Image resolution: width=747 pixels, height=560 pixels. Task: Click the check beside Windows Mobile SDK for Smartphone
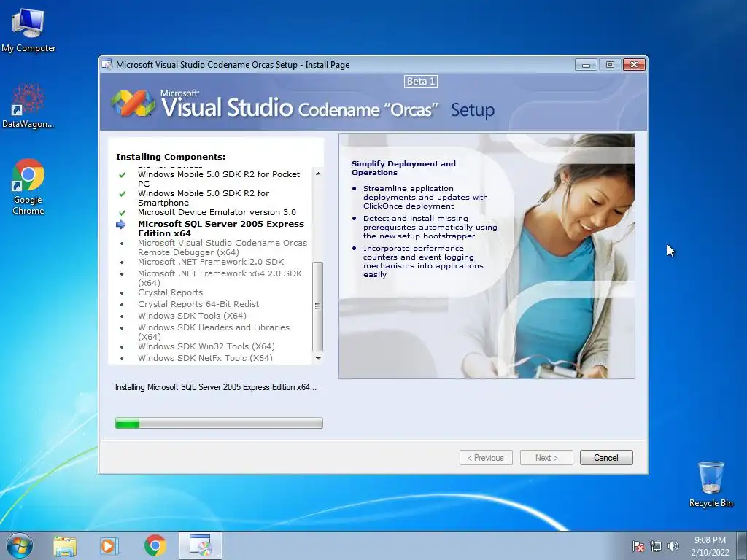[122, 194]
